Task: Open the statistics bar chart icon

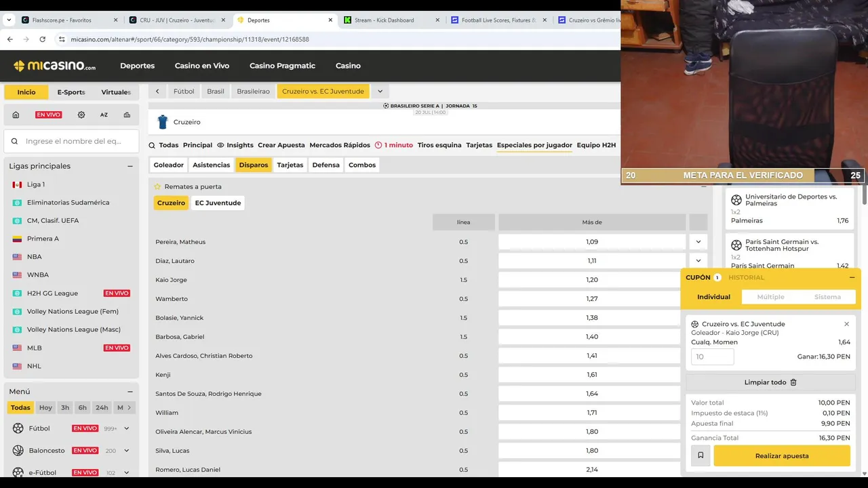Action: tap(127, 115)
